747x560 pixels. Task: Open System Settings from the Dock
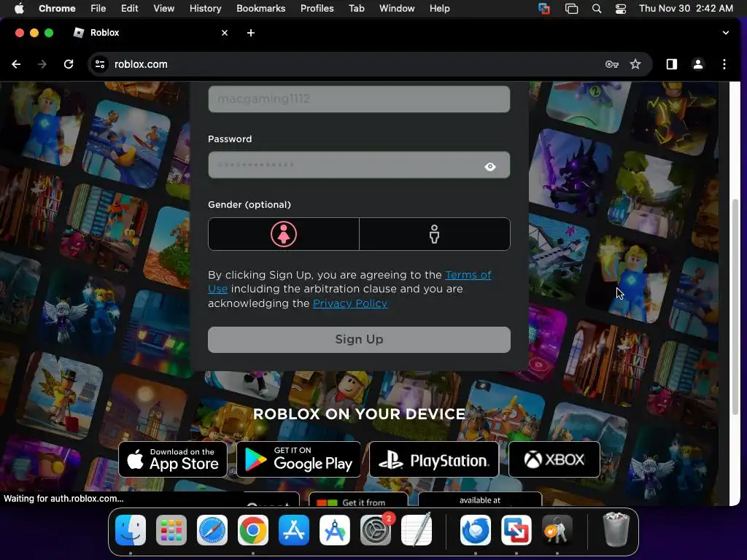[x=376, y=530]
